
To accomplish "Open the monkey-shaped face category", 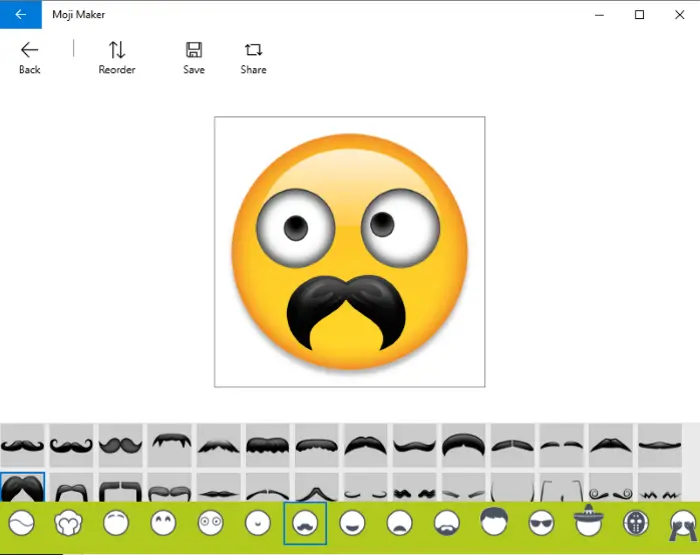I will (x=68, y=523).
